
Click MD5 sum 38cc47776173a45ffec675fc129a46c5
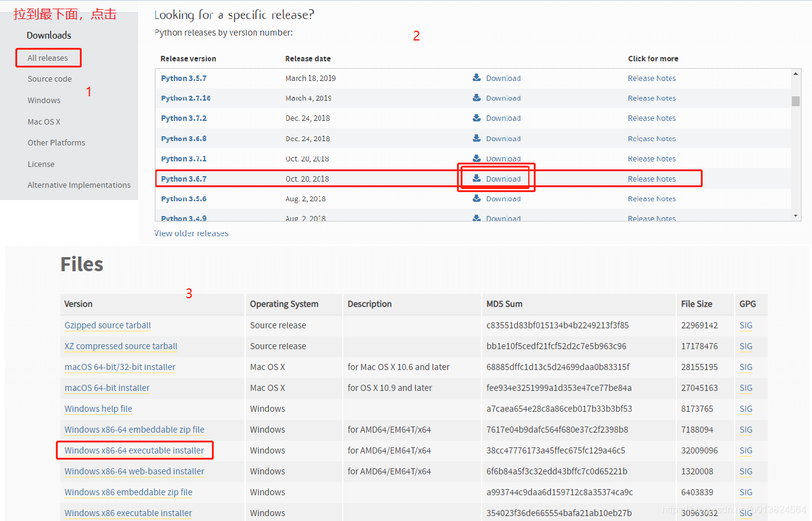(556, 450)
